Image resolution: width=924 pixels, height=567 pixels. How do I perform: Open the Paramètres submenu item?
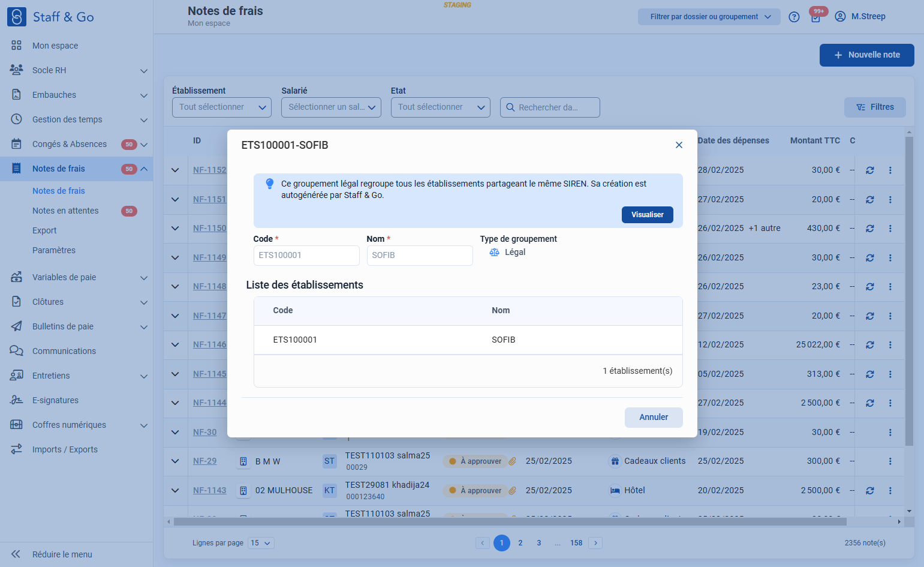click(54, 250)
